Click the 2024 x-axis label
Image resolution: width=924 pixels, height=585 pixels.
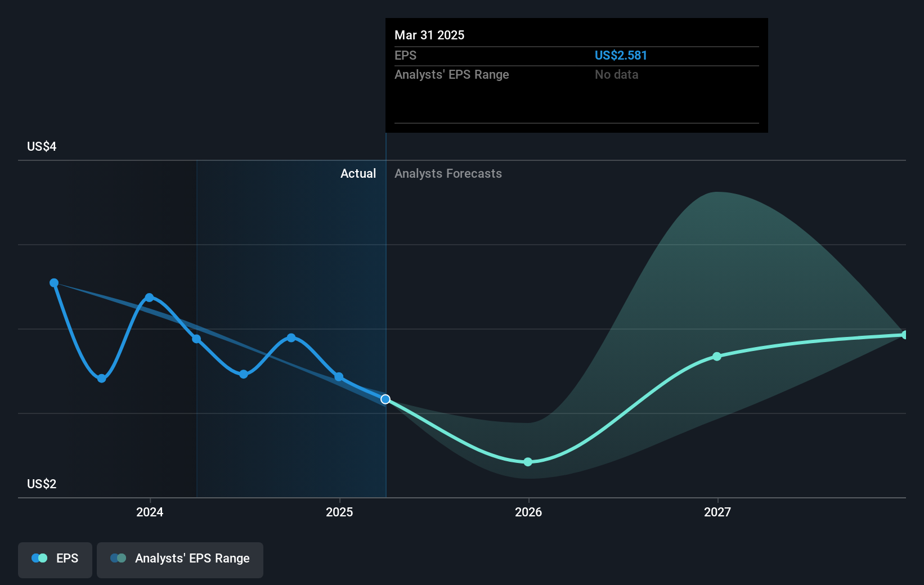click(x=150, y=512)
